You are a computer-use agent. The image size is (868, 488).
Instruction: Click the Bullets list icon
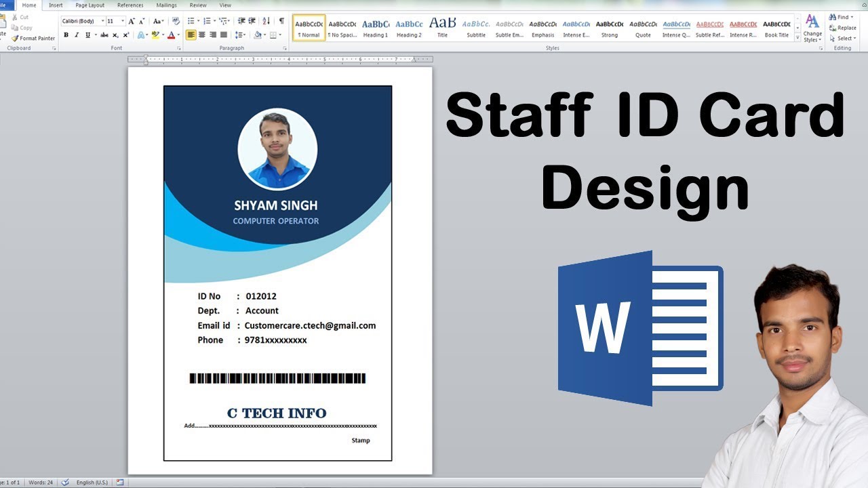pos(193,21)
